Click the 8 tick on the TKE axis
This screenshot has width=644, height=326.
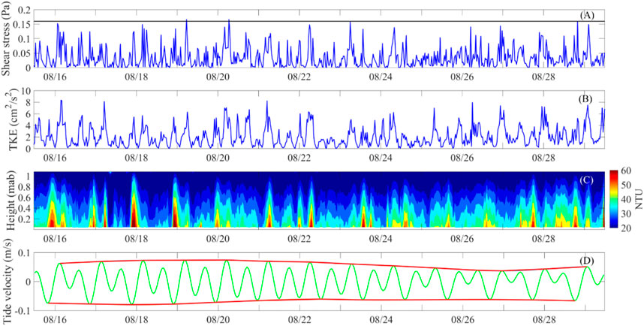29,102
